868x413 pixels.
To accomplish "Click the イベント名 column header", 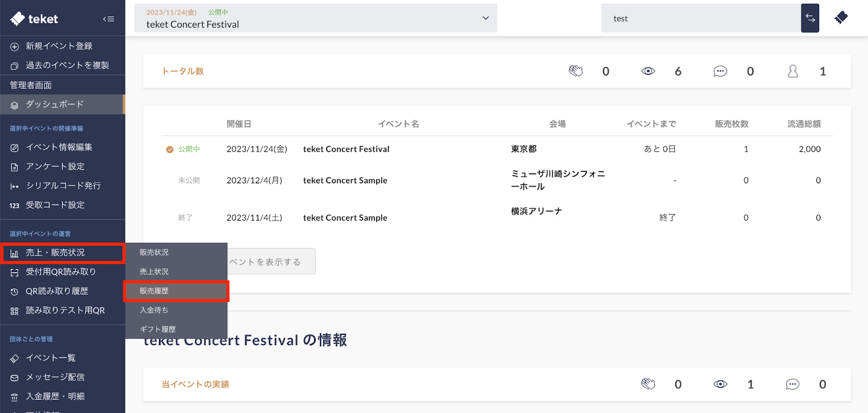I will (399, 124).
